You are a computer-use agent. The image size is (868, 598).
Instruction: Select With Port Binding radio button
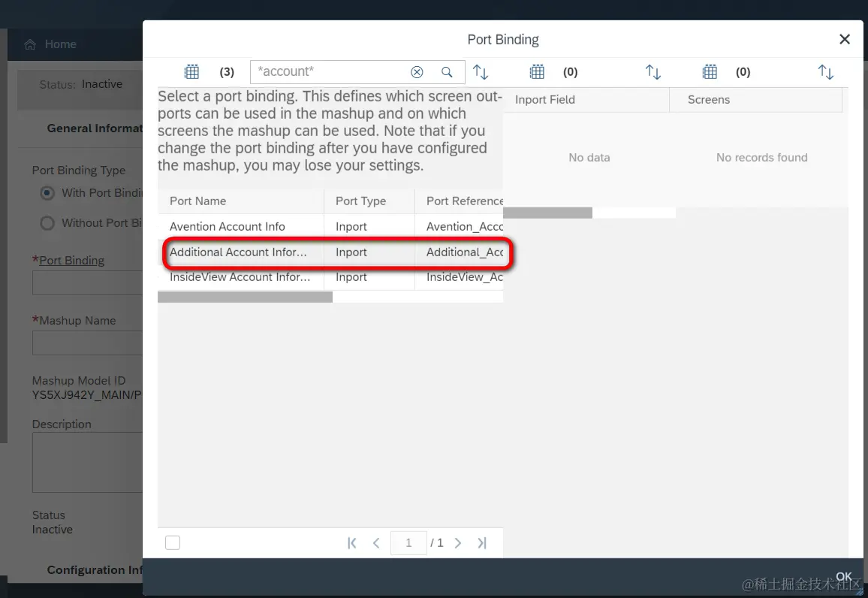point(47,193)
